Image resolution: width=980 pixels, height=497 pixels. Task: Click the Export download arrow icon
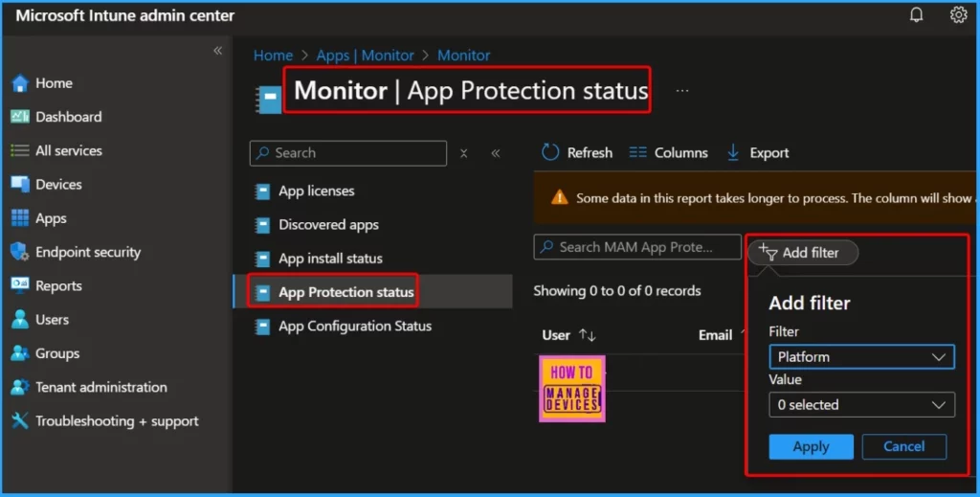click(x=733, y=152)
